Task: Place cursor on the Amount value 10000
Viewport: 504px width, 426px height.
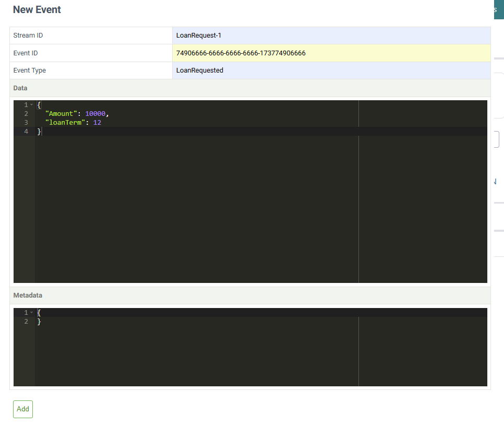Action: coord(95,113)
